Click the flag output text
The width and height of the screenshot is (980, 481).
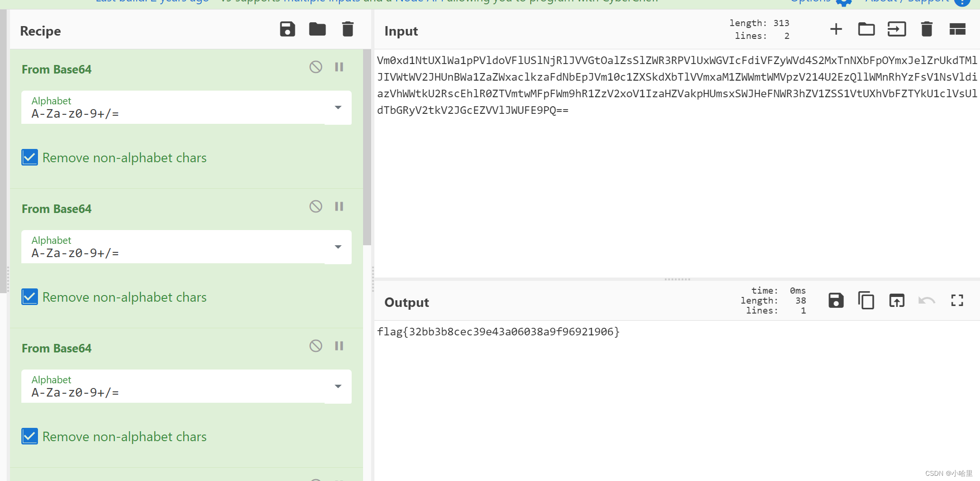coord(498,332)
